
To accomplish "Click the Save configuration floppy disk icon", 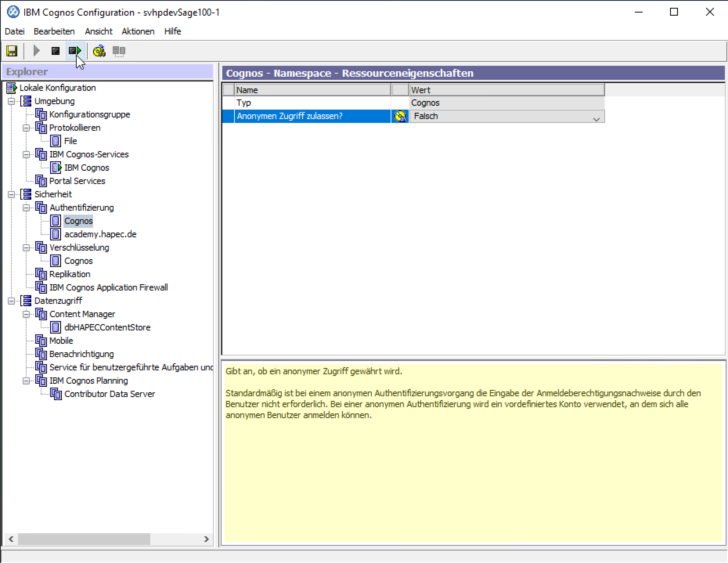I will click(12, 51).
